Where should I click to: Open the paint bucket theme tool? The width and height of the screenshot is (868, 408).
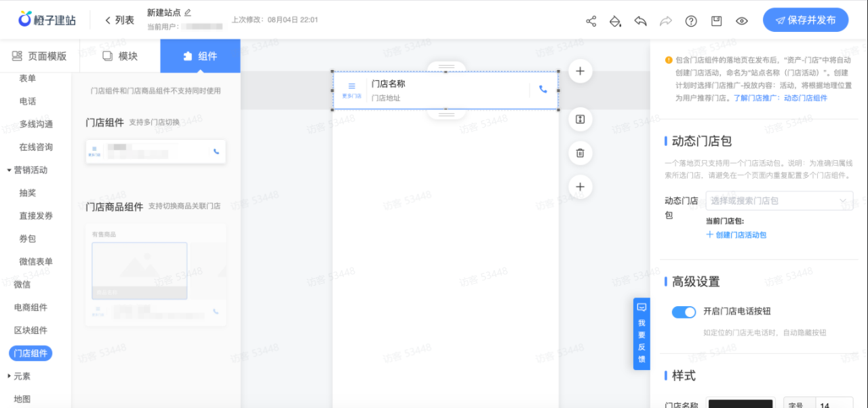(615, 21)
